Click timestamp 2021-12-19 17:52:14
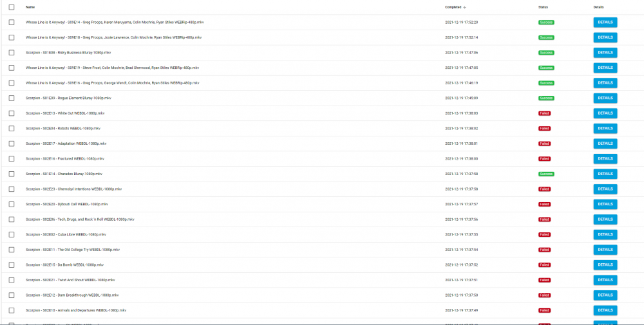The height and width of the screenshot is (325, 644). click(461, 37)
